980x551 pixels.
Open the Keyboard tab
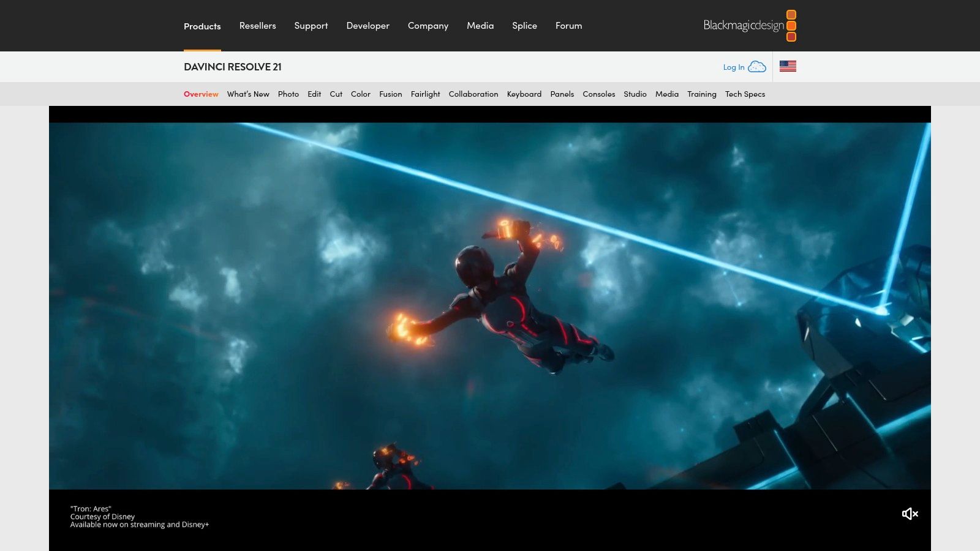[524, 94]
